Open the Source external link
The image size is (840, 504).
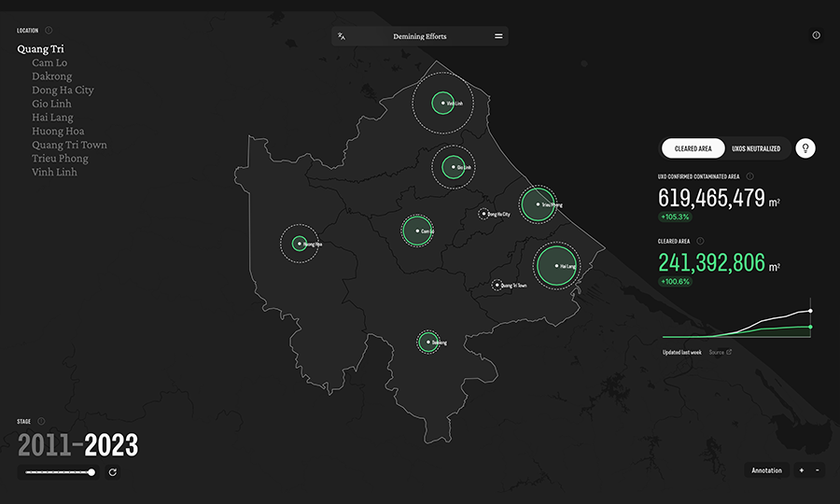[x=720, y=352]
